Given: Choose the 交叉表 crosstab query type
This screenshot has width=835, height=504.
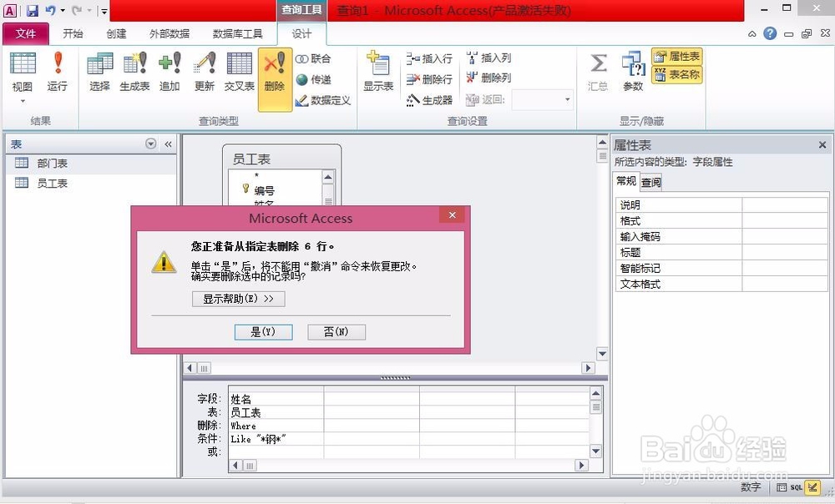Looking at the screenshot, I should tap(239, 72).
